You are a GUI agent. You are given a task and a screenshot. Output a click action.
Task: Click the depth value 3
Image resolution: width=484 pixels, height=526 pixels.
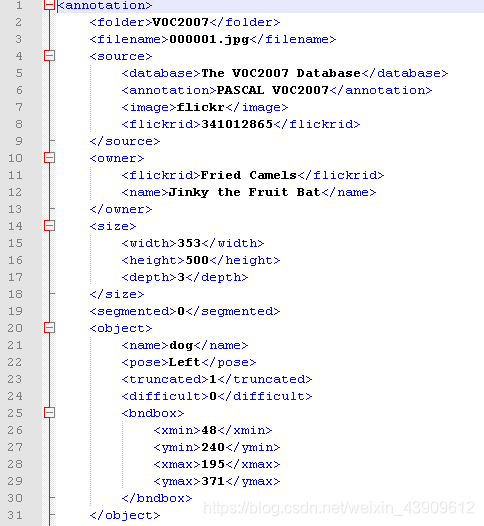click(x=181, y=277)
